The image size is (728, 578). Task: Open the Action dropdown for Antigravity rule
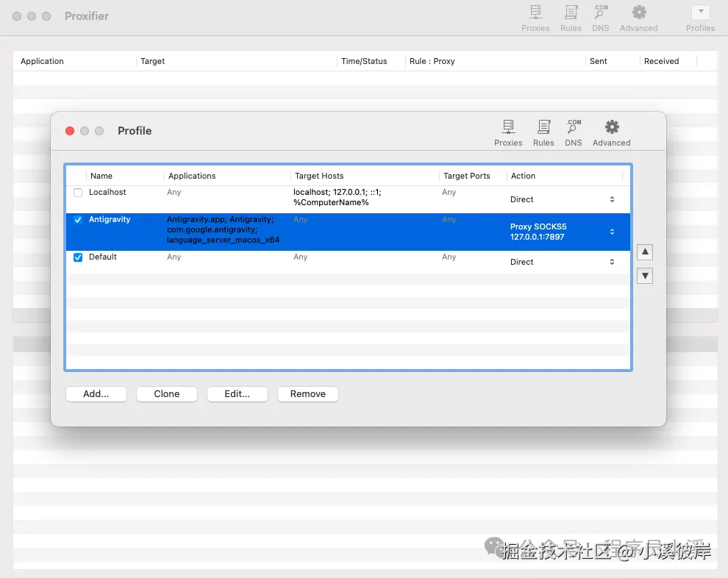(612, 232)
